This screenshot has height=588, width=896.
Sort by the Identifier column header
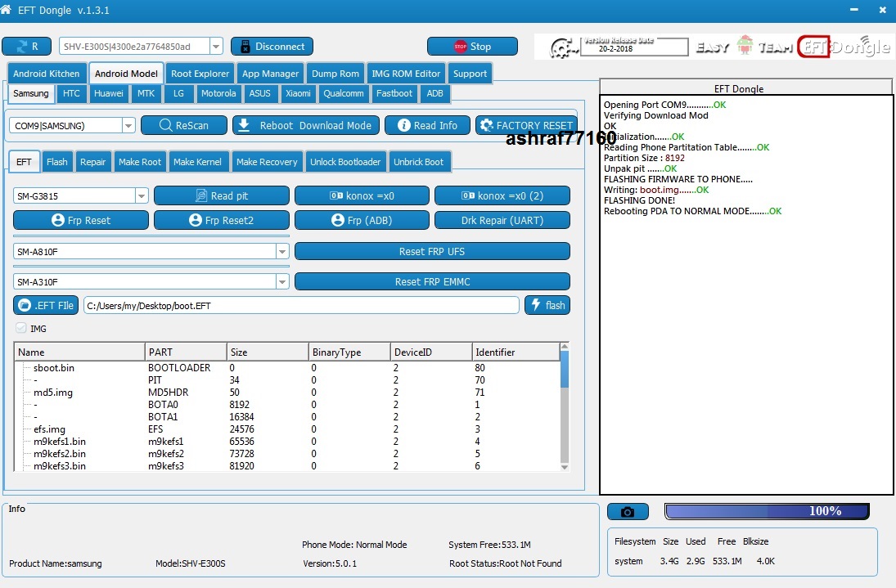coord(516,352)
